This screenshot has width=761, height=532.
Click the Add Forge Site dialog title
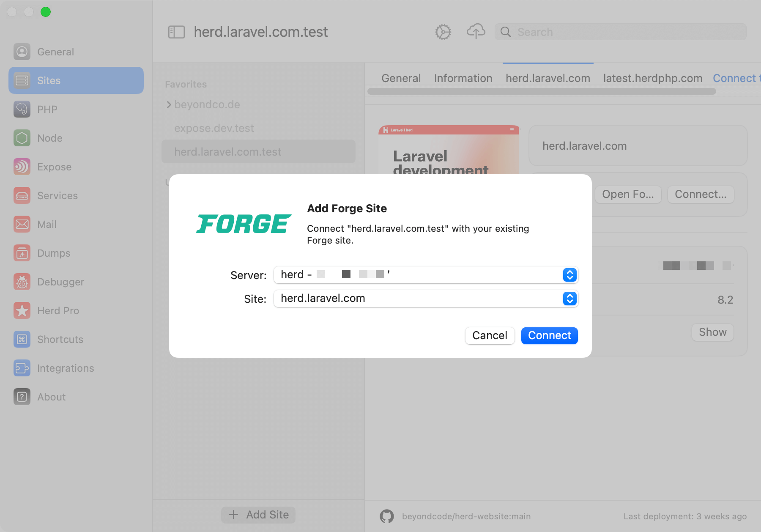347,208
